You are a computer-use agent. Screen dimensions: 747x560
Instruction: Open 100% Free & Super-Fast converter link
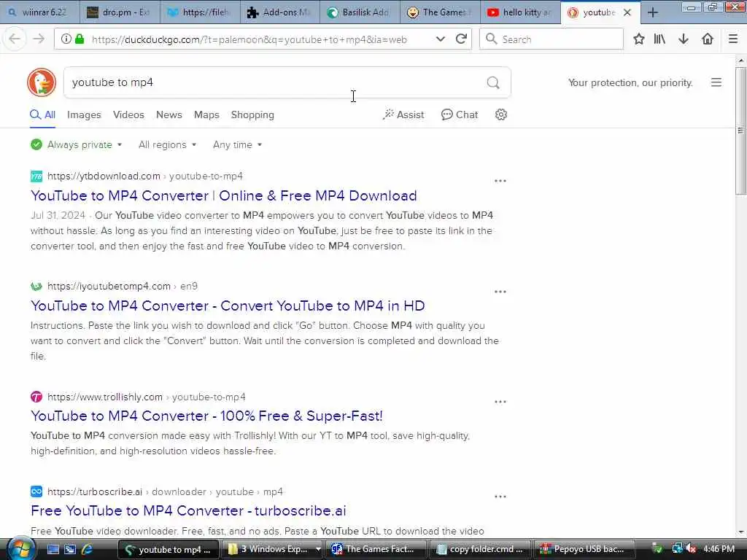point(206,416)
